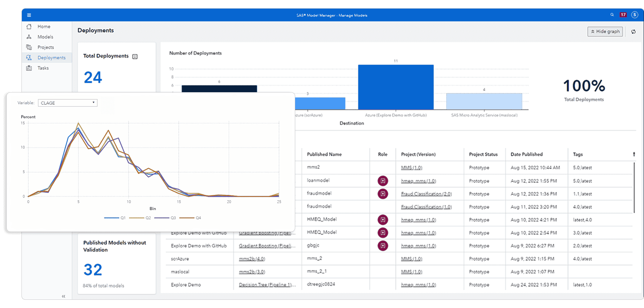Open the user profile avatar icon
Image resolution: width=644 pixels, height=308 pixels.
click(635, 15)
